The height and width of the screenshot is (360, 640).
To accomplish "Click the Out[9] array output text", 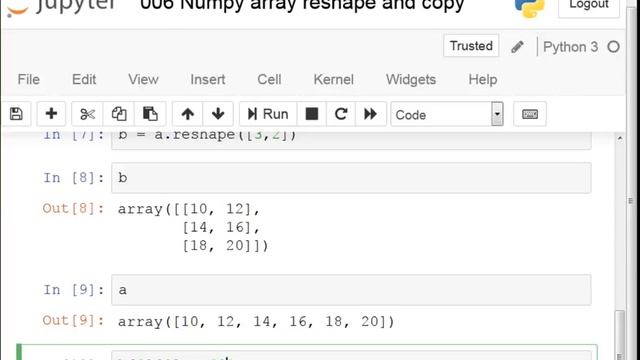I will [x=256, y=322].
